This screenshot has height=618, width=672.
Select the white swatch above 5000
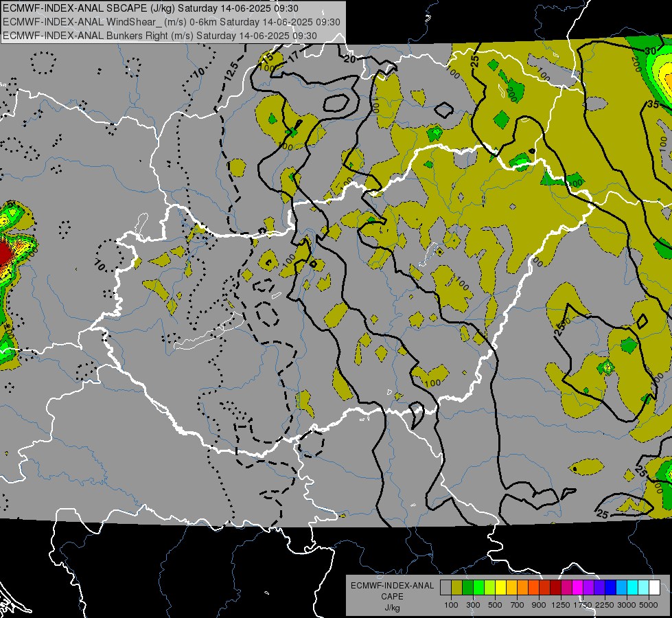[x=654, y=588]
